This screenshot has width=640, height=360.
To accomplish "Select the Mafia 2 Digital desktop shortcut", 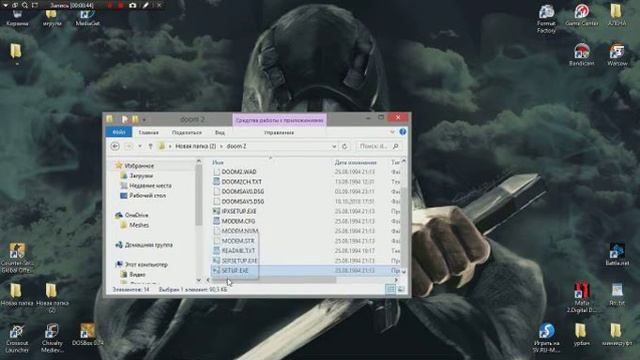I will [582, 298].
